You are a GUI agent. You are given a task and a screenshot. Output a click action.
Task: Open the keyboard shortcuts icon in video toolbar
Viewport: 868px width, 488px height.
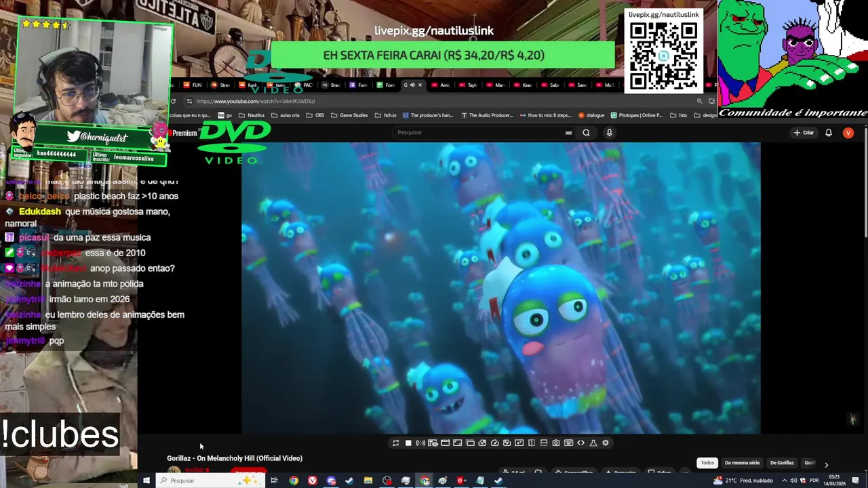point(568,443)
